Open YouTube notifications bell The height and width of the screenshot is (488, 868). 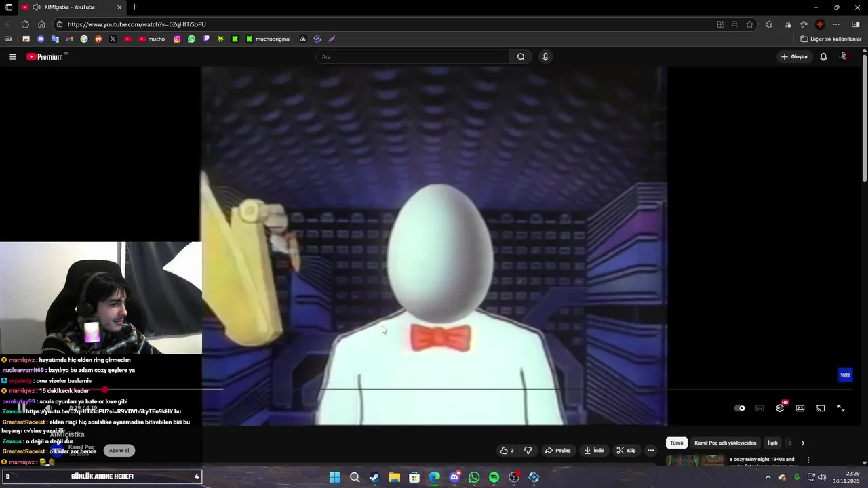click(823, 57)
